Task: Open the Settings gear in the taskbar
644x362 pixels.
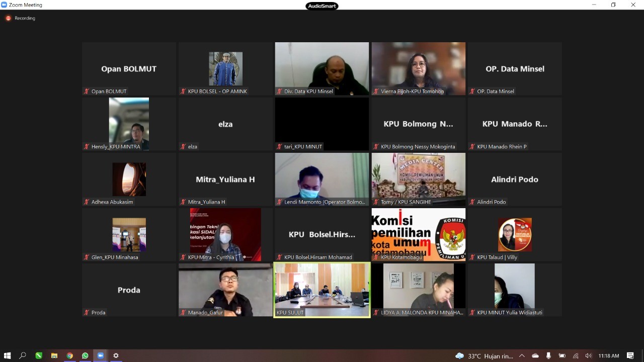Action: pos(116,355)
